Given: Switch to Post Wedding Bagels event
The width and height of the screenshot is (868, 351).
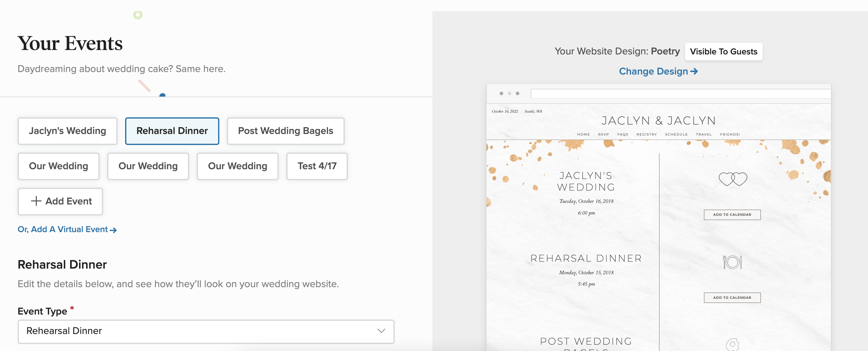Looking at the screenshot, I should 285,131.
